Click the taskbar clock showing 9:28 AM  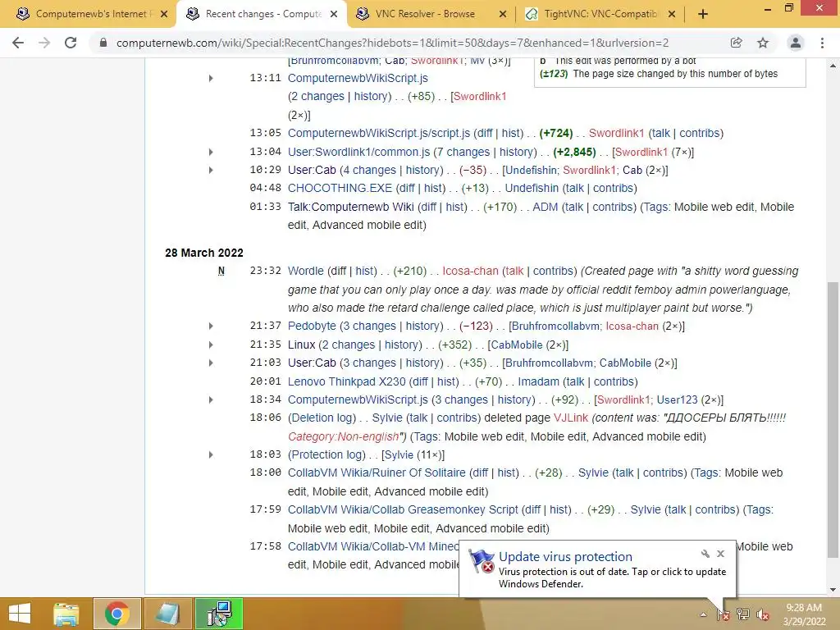[x=804, y=614]
